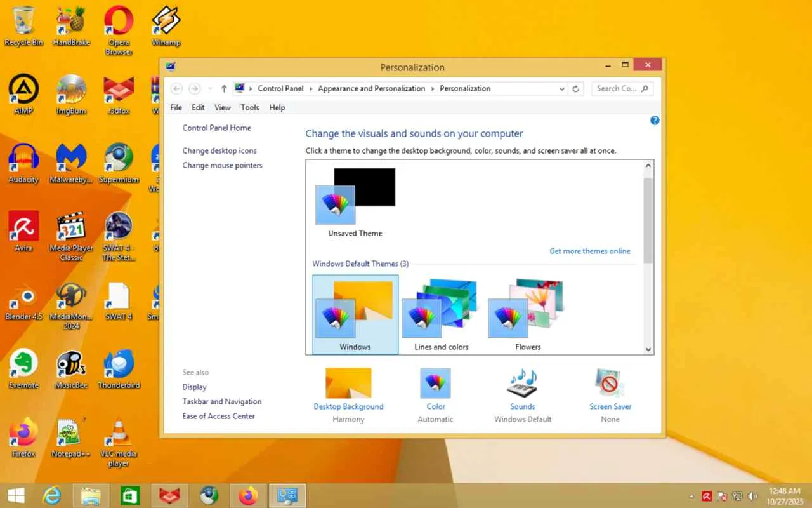Screen dimensions: 812x508
Task: Expand the chevron after Appearance and Personalization
Action: (433, 89)
